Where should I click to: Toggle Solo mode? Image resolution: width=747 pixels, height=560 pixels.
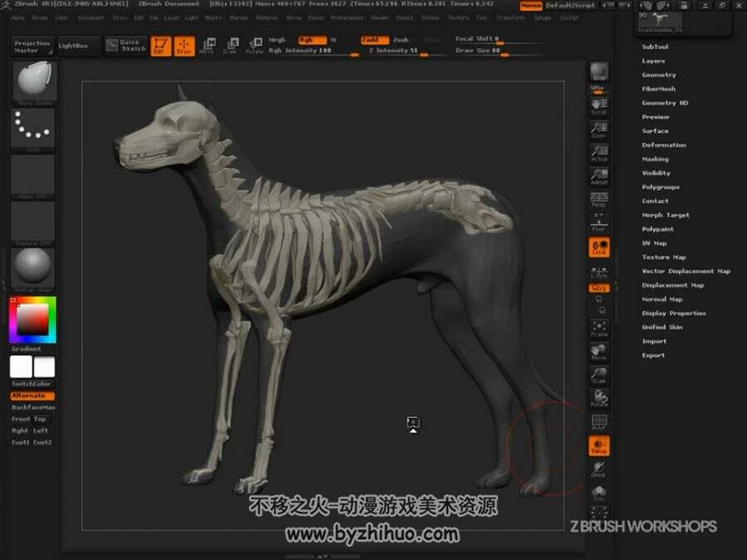(598, 493)
